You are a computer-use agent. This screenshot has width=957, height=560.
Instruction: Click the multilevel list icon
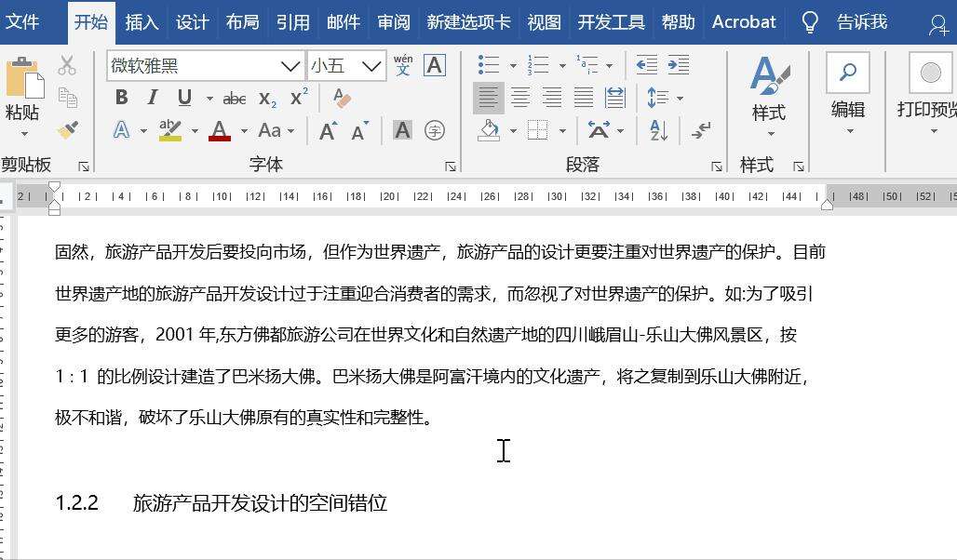click(587, 64)
